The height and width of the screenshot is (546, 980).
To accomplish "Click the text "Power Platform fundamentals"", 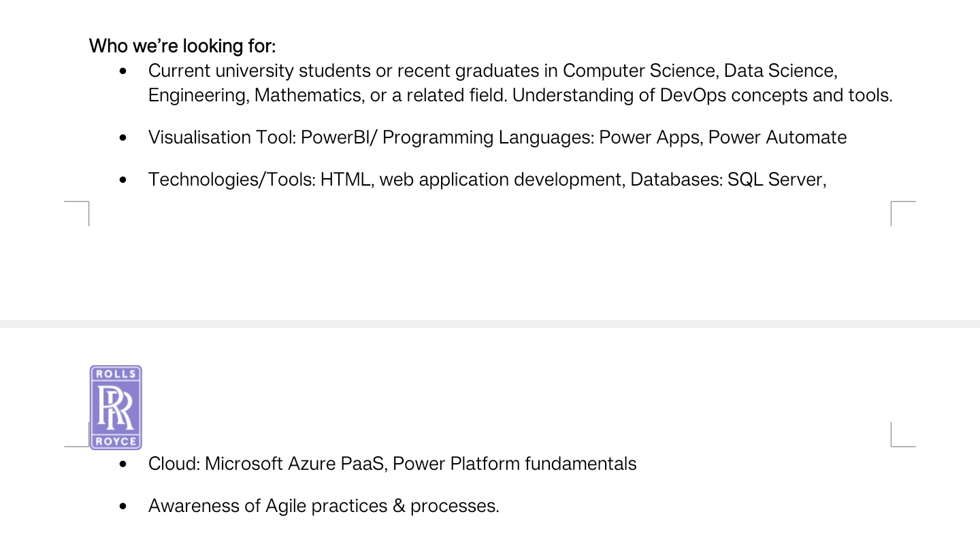I will point(514,464).
